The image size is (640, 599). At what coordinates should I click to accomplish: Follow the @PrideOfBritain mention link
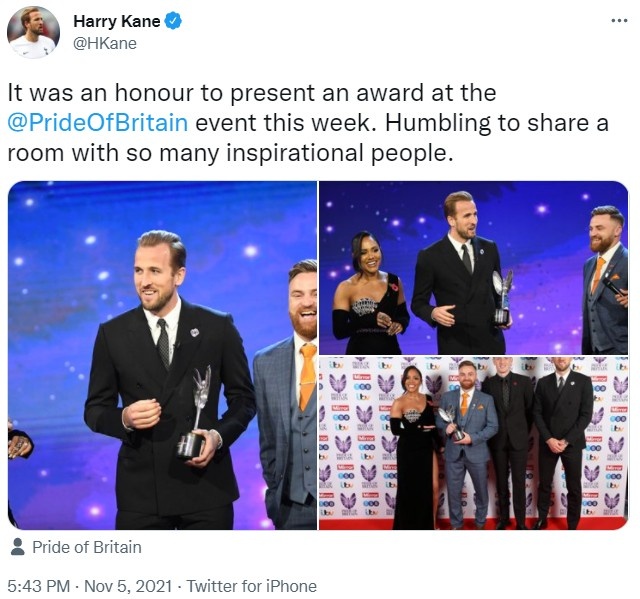click(x=98, y=122)
